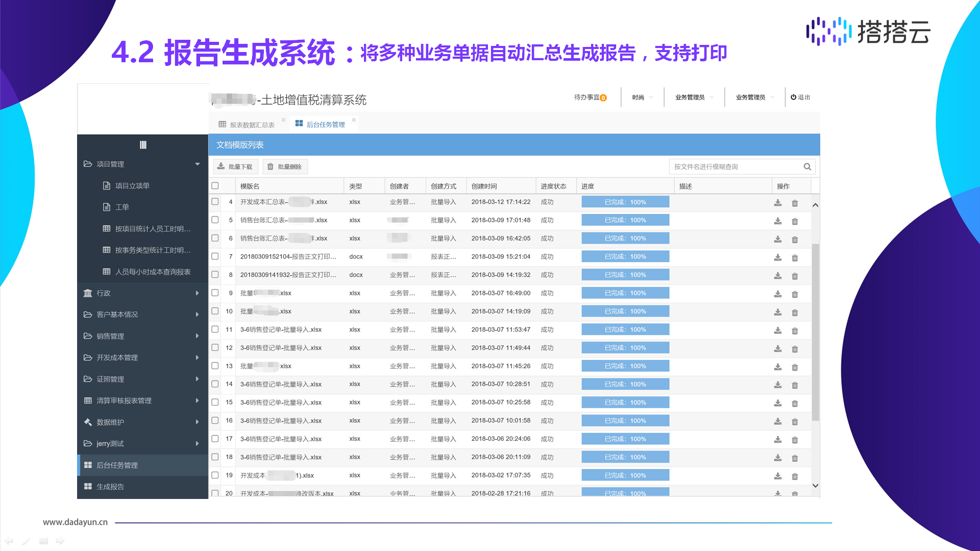The width and height of the screenshot is (980, 551).
Task: Download the row 11 file
Action: (777, 330)
